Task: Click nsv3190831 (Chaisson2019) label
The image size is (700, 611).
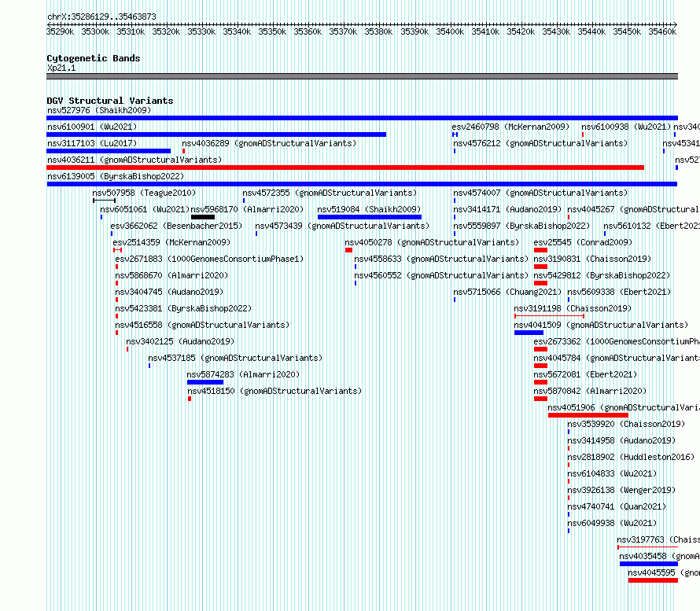Action: [592, 259]
